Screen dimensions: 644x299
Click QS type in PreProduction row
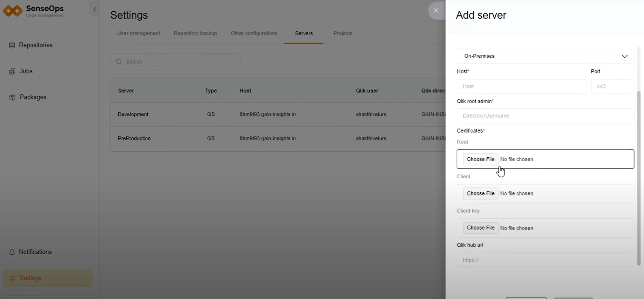(211, 139)
